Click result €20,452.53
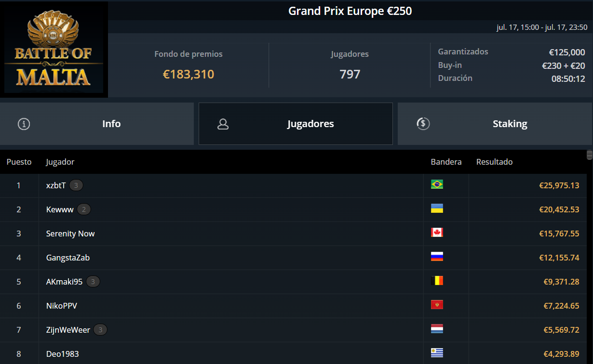This screenshot has height=364, width=593. tap(559, 209)
